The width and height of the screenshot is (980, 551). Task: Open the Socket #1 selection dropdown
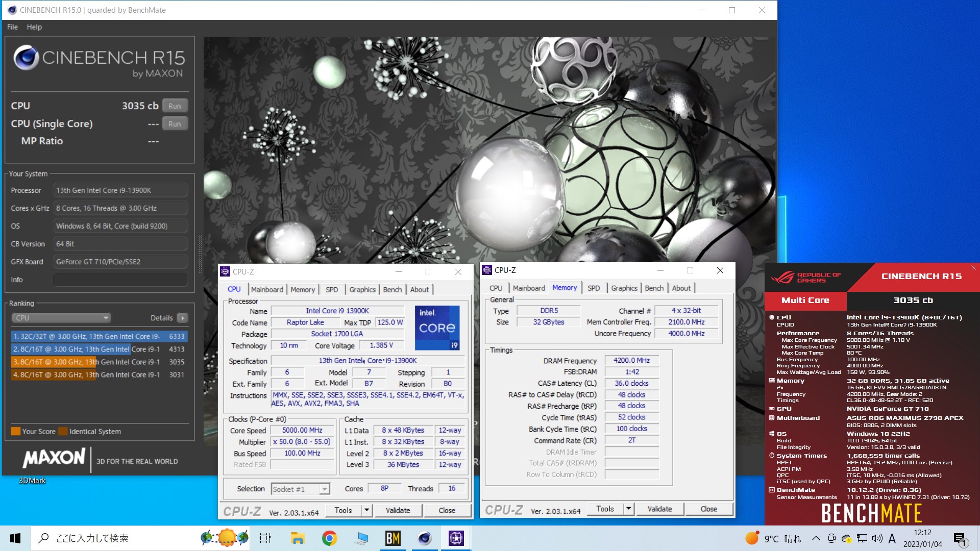(x=300, y=489)
